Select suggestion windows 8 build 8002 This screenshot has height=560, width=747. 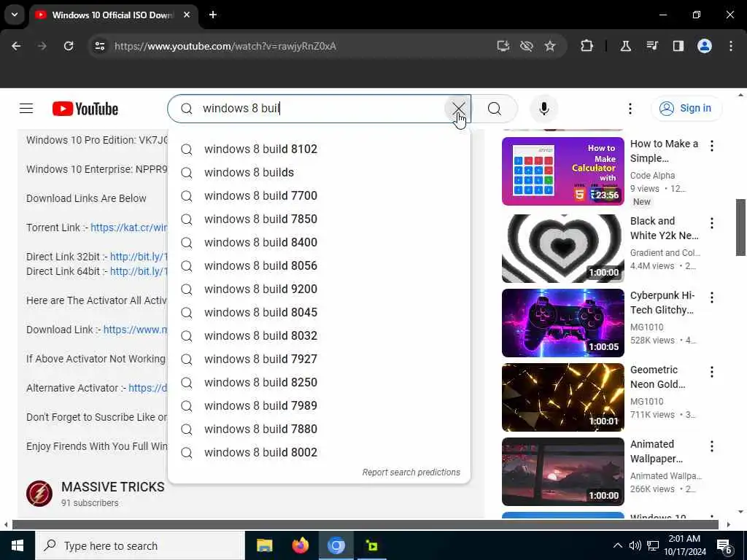pos(320,452)
